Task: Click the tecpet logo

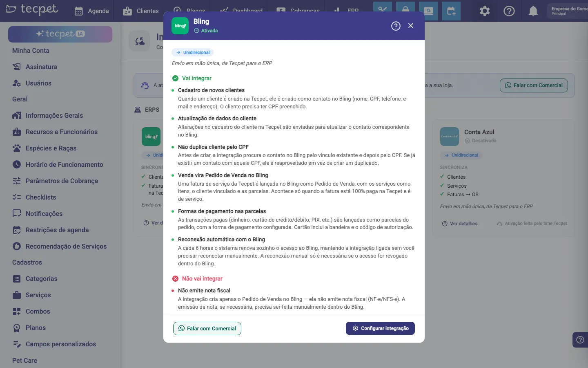Action: 32,9
